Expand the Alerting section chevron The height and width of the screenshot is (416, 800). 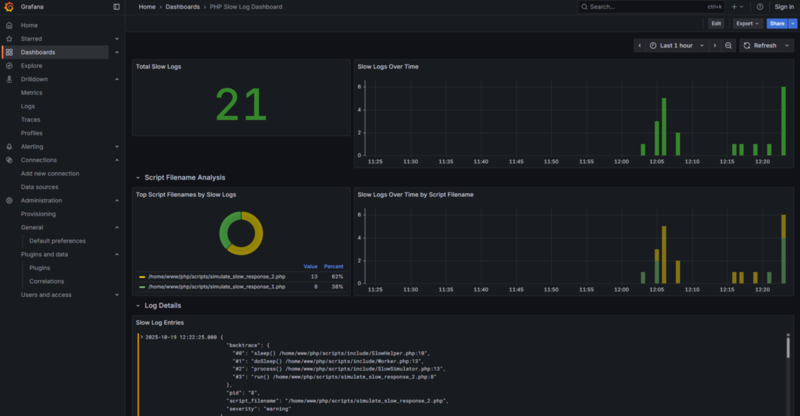[x=117, y=146]
